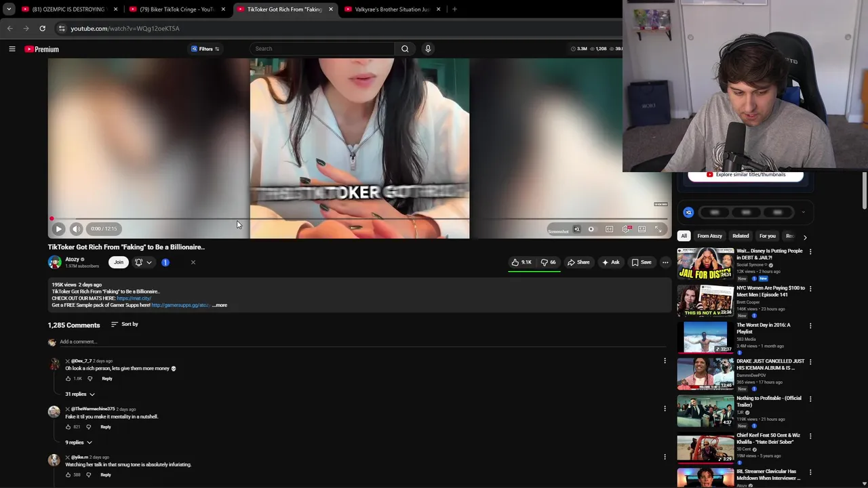Open Disney DEBT & JAIL video thumbnail
This screenshot has height=488, width=868.
(705, 264)
